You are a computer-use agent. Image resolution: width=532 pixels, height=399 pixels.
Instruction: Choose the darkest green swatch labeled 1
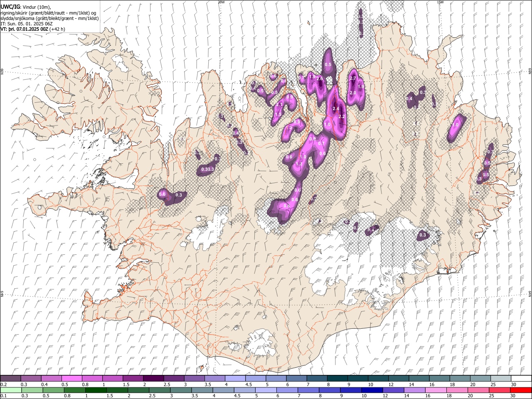tap(96, 390)
